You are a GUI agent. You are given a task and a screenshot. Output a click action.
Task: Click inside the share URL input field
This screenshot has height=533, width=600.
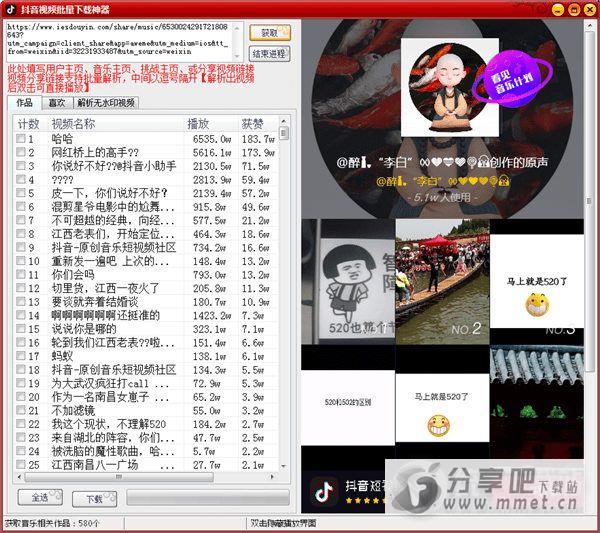click(x=120, y=41)
